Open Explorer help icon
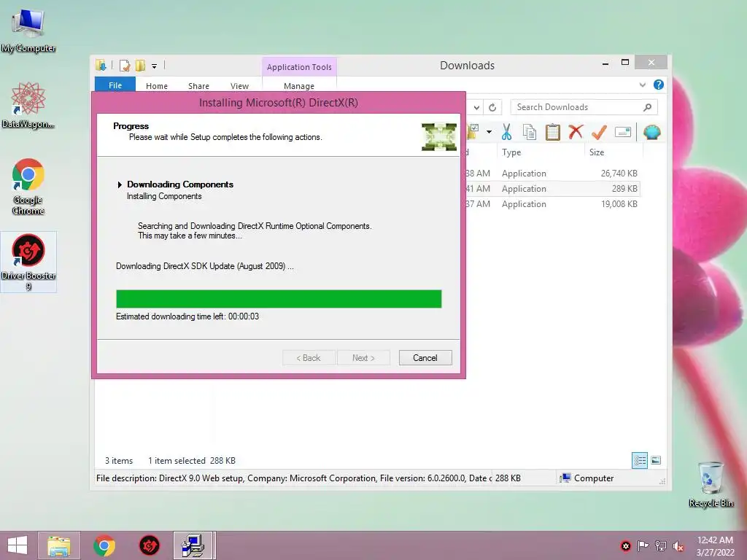 click(659, 85)
